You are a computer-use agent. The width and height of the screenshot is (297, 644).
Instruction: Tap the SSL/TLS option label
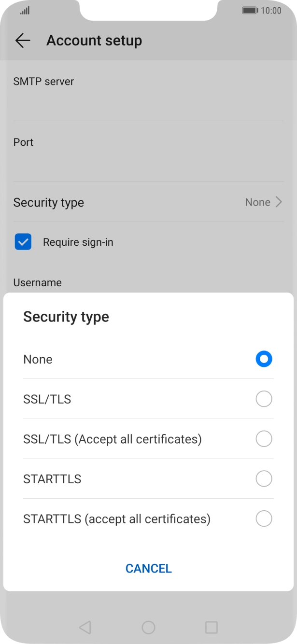click(x=47, y=399)
